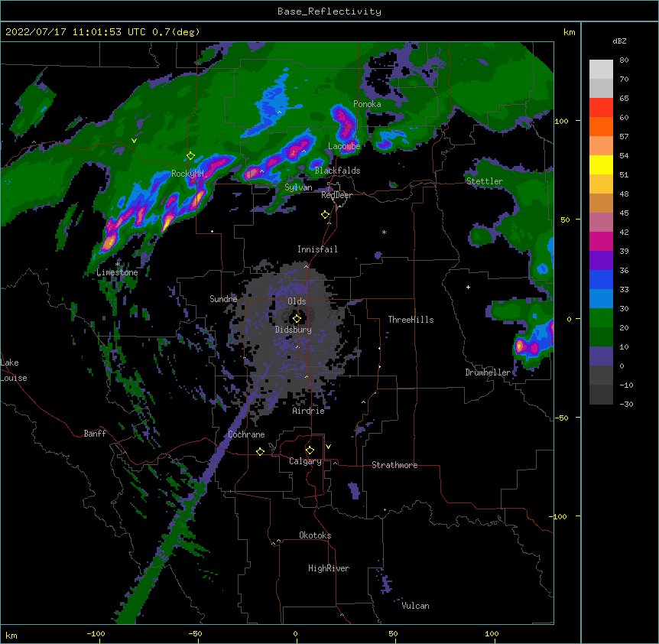Click the yellow marker above RockyMH
The width and height of the screenshot is (659, 644).
190,156
